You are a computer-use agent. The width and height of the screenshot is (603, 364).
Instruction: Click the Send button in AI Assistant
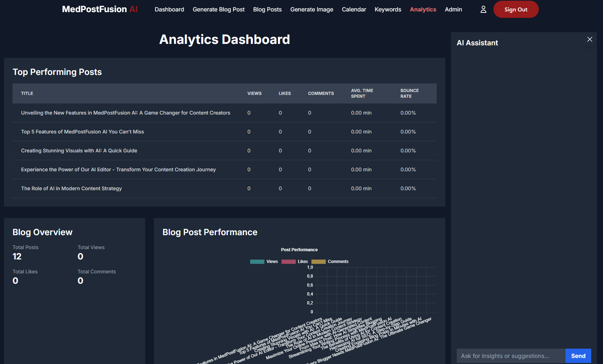(x=578, y=356)
